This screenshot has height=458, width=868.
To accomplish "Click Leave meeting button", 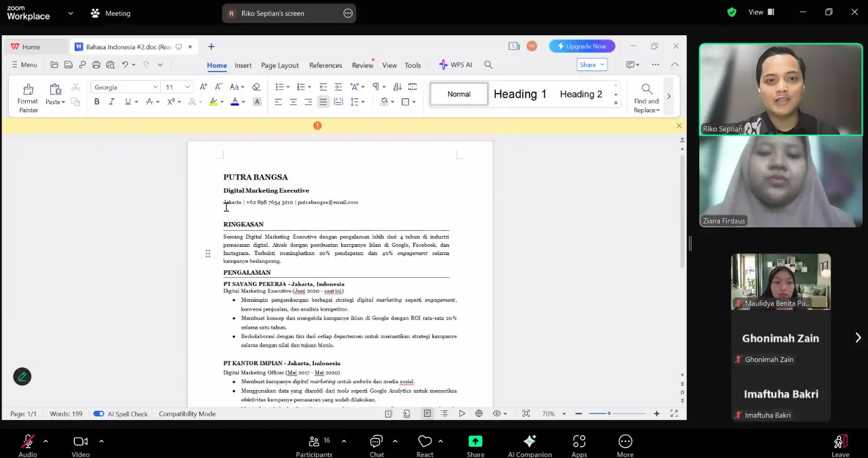I will (x=840, y=446).
